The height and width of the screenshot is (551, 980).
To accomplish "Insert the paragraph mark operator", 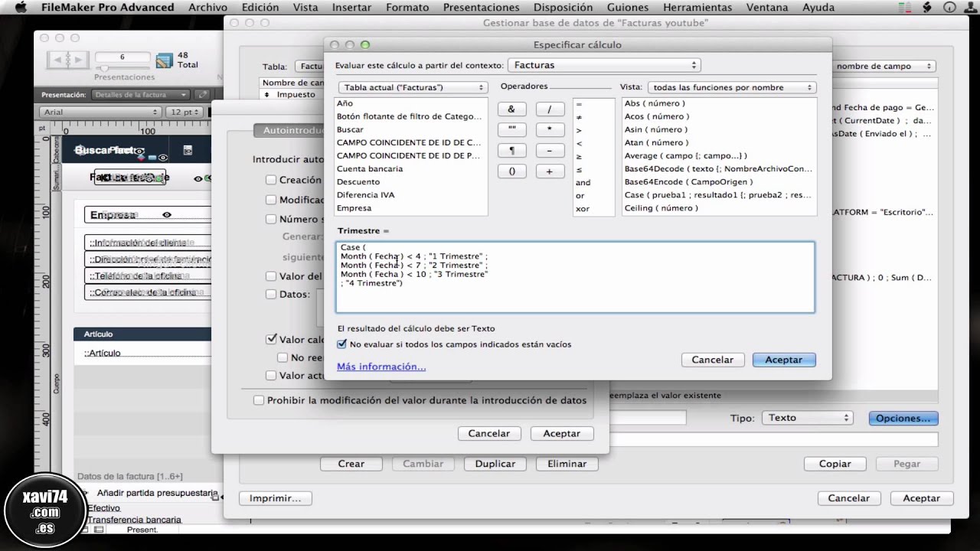I will 511,151.
